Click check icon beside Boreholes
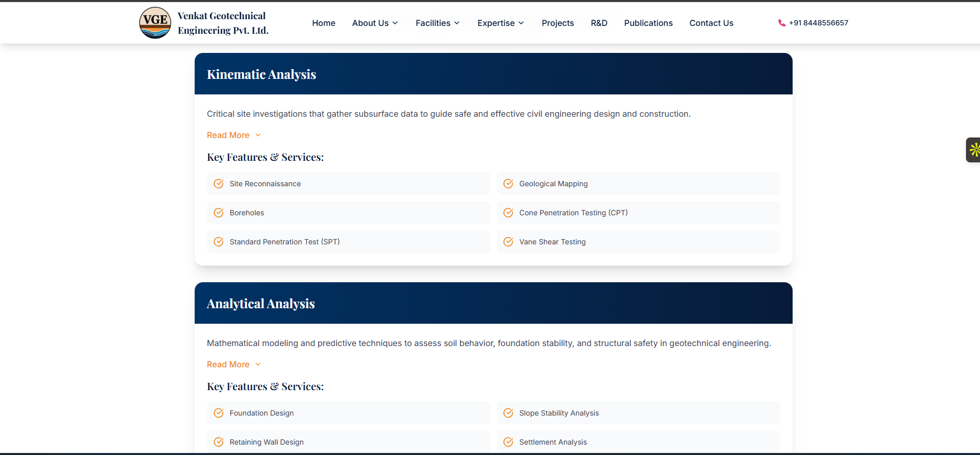 (x=219, y=213)
